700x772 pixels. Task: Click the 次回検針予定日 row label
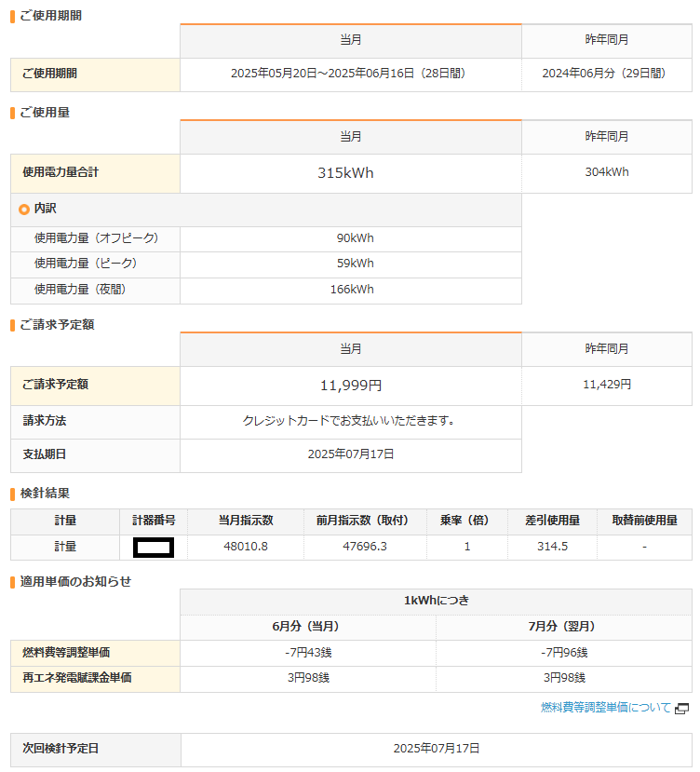61,749
